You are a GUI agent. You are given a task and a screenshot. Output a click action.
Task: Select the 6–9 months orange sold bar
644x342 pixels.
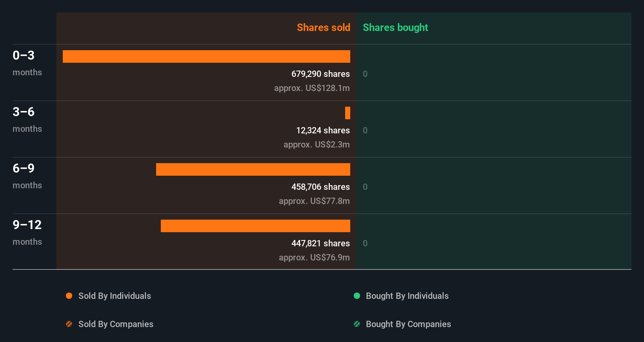[x=253, y=169]
